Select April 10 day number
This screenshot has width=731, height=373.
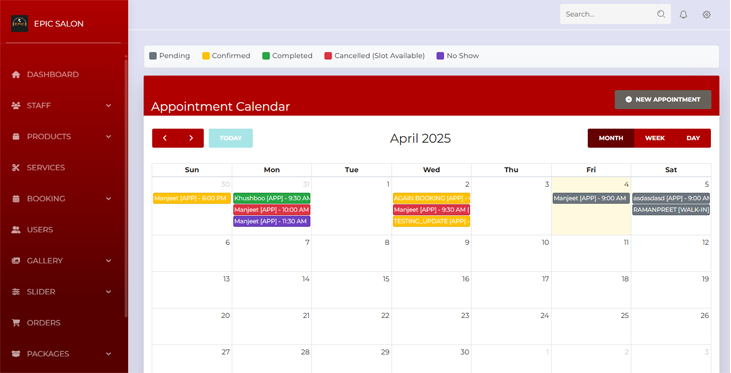click(545, 242)
